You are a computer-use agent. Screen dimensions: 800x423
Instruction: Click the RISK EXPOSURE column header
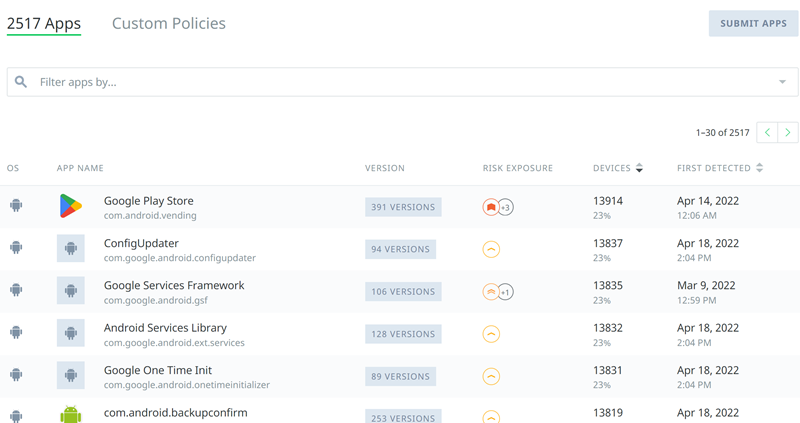pos(518,168)
